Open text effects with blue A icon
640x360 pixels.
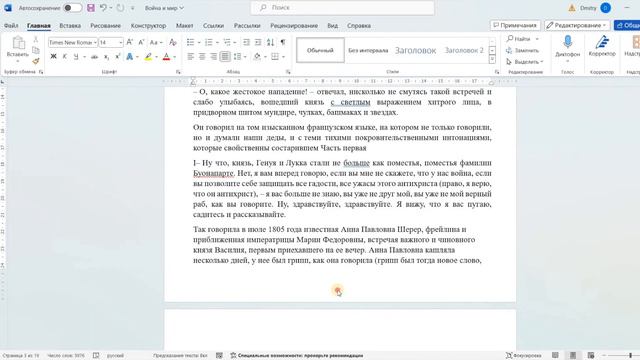click(129, 57)
